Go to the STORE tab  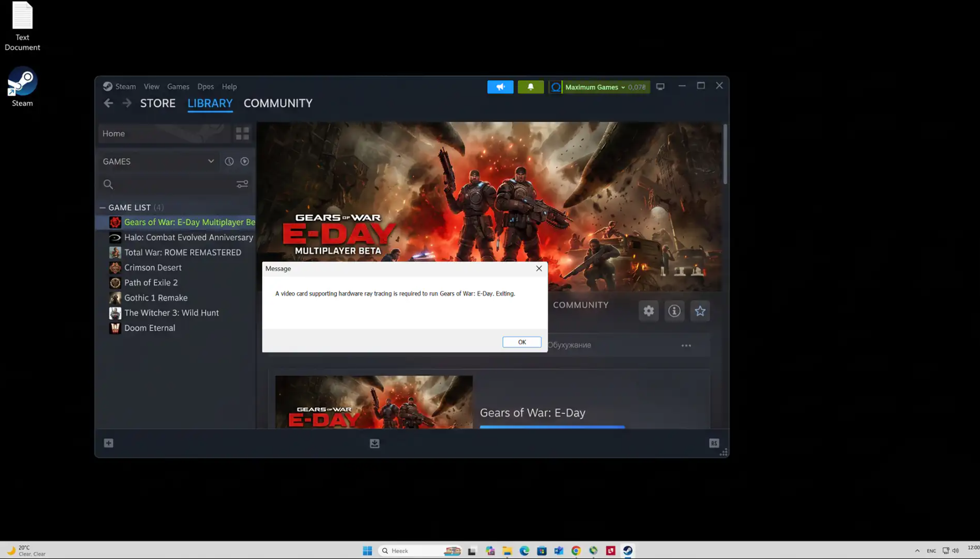(158, 103)
